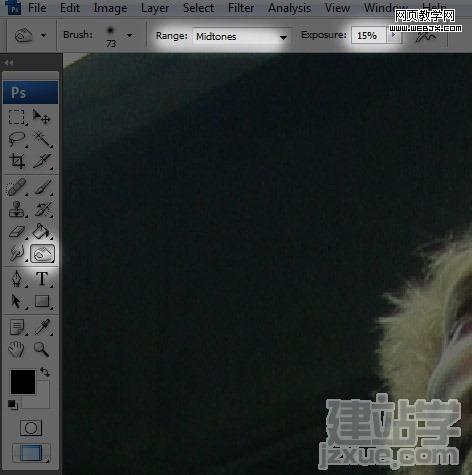Open the Image menu

110,8
